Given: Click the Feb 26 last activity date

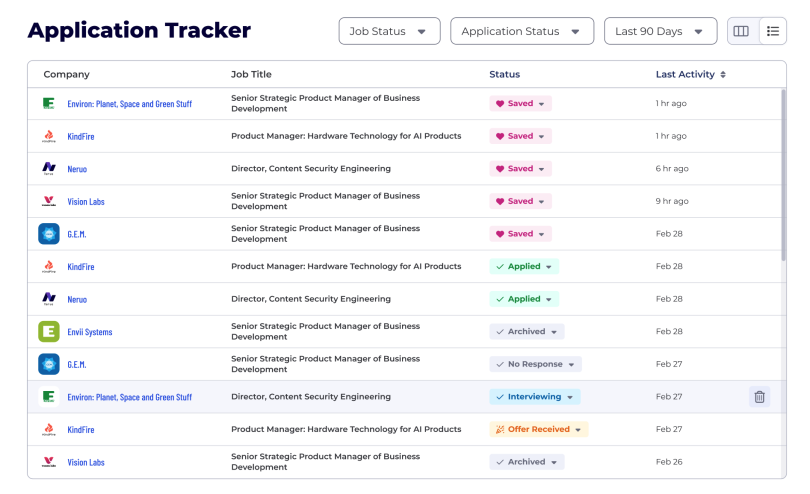Looking at the screenshot, I should (x=669, y=461).
